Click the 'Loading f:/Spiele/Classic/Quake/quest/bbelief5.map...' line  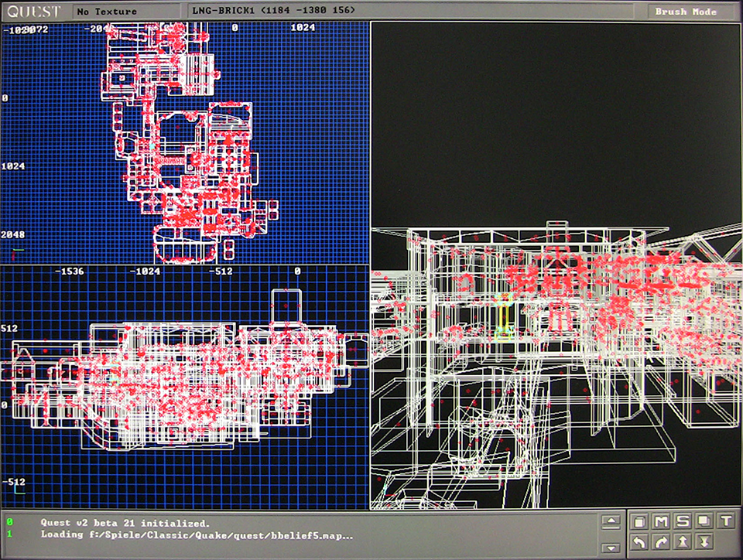point(197,535)
